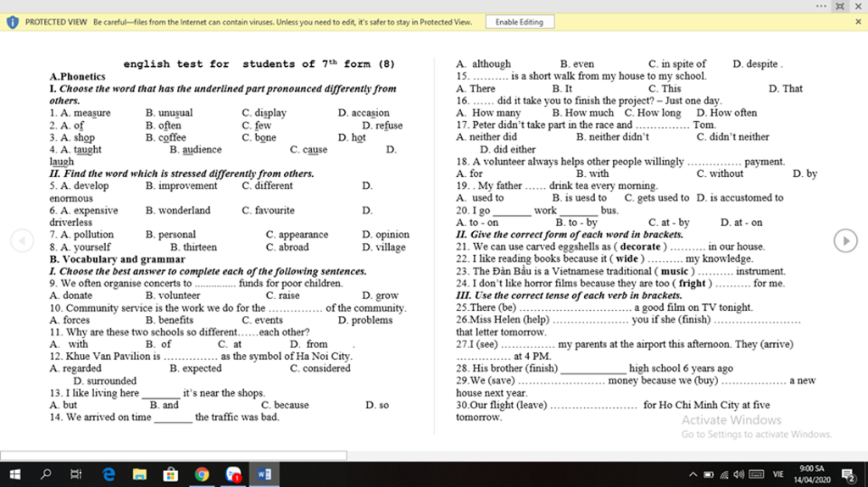The width and height of the screenshot is (868, 487).
Task: Click the bold word 'decorate' in question 21
Action: coord(641,246)
